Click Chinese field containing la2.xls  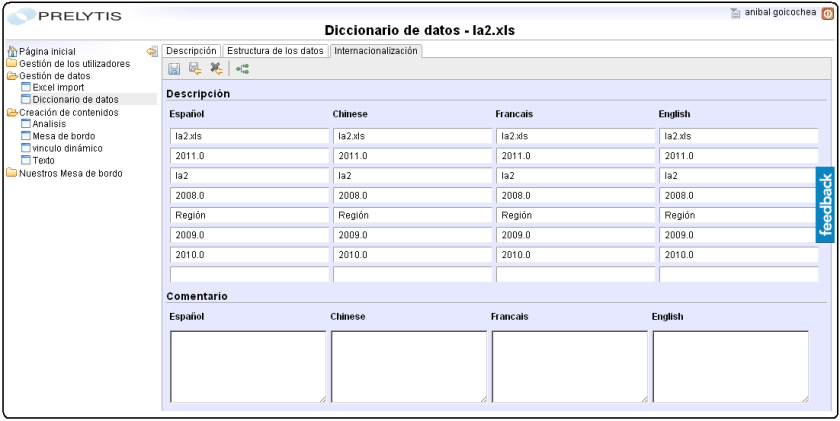click(x=412, y=136)
